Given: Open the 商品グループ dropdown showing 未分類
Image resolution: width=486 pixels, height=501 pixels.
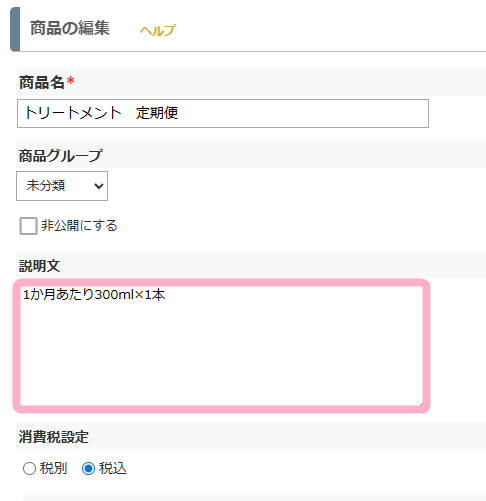Looking at the screenshot, I should coord(62,186).
